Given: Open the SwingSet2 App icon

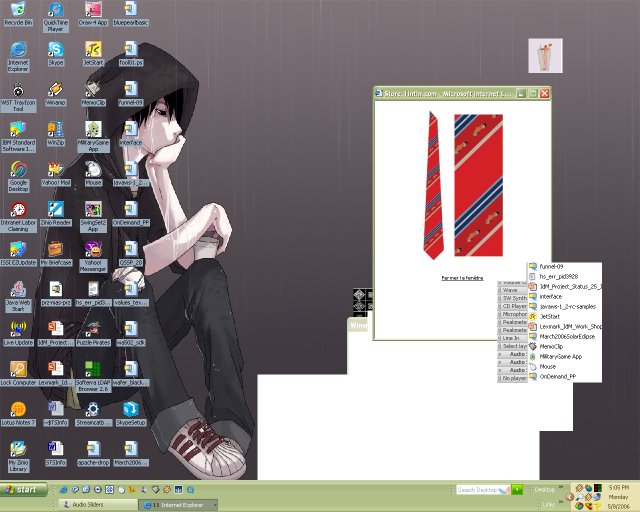Looking at the screenshot, I should tap(93, 216).
